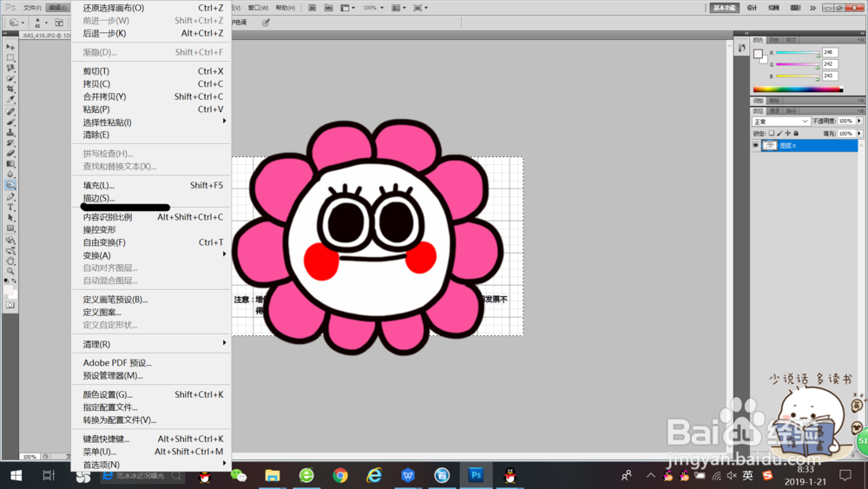Switch to the 色板 swatches tab
Viewport: 868px width, 489px height.
pyautogui.click(x=774, y=40)
